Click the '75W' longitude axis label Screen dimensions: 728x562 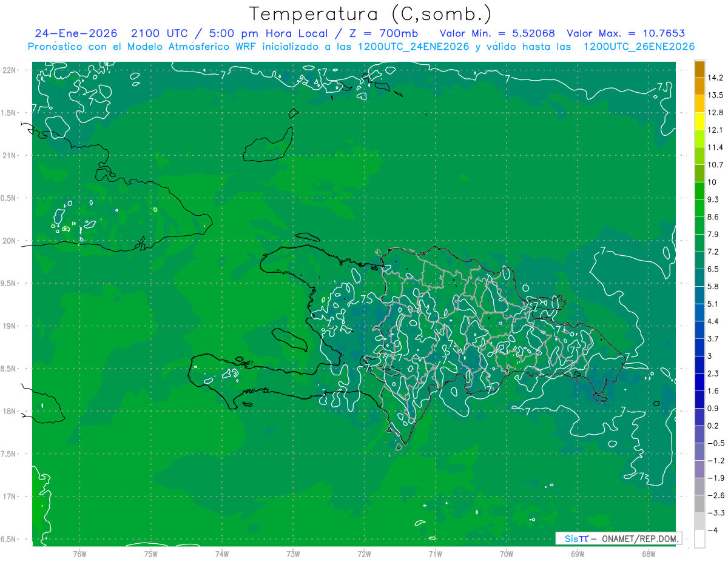coord(151,555)
